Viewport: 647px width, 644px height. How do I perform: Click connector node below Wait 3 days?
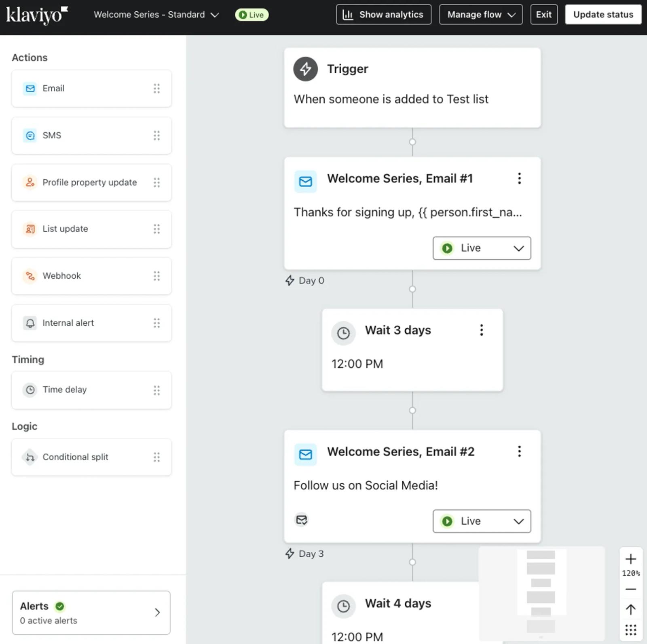click(x=412, y=410)
